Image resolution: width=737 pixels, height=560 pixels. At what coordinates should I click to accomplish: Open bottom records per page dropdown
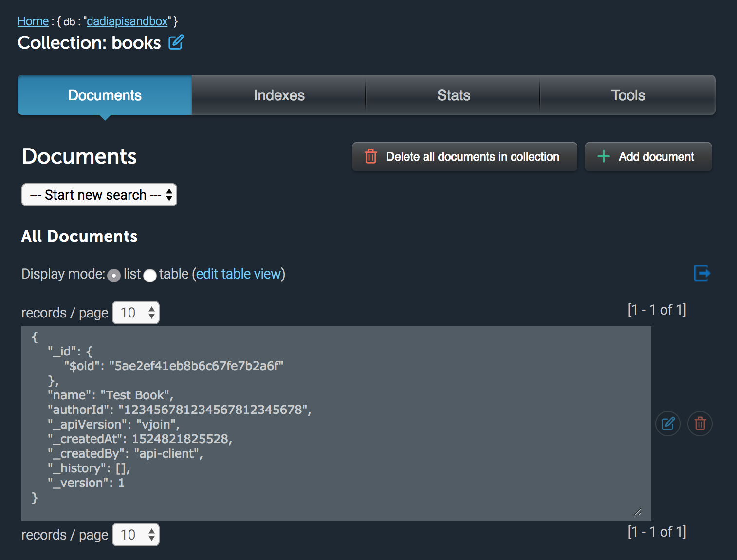(x=136, y=535)
